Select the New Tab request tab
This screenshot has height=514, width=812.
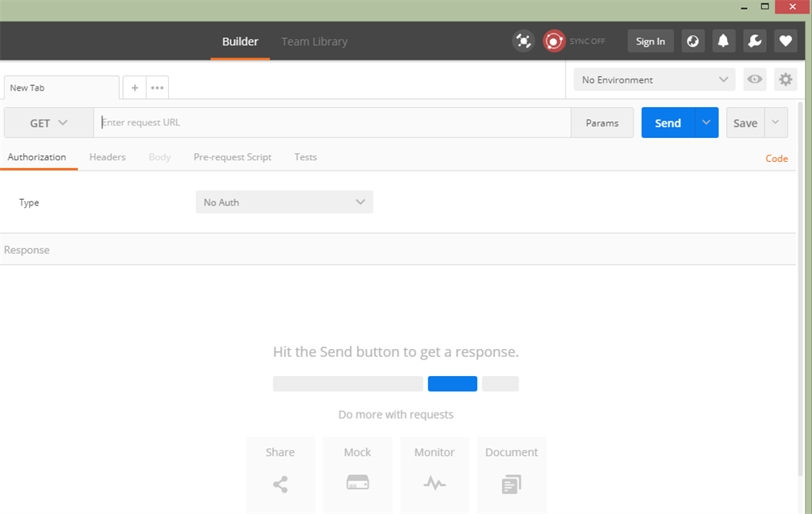(x=61, y=87)
